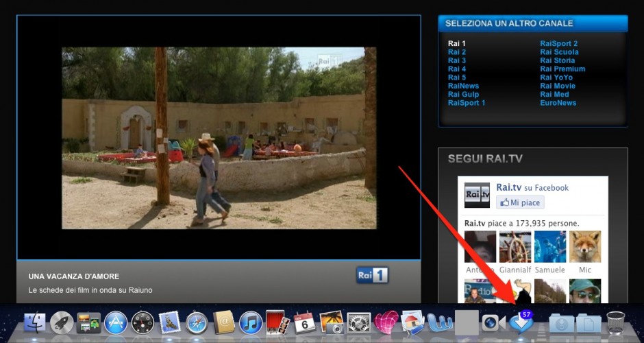Launch the blue W app icon
Screen dimensions: 644x343
[x=439, y=322]
